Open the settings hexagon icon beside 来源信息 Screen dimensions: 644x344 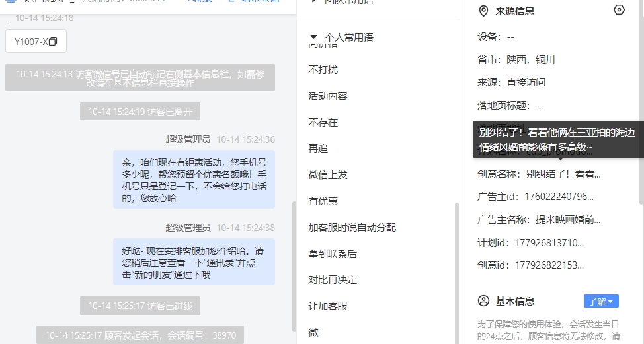pyautogui.click(x=618, y=10)
